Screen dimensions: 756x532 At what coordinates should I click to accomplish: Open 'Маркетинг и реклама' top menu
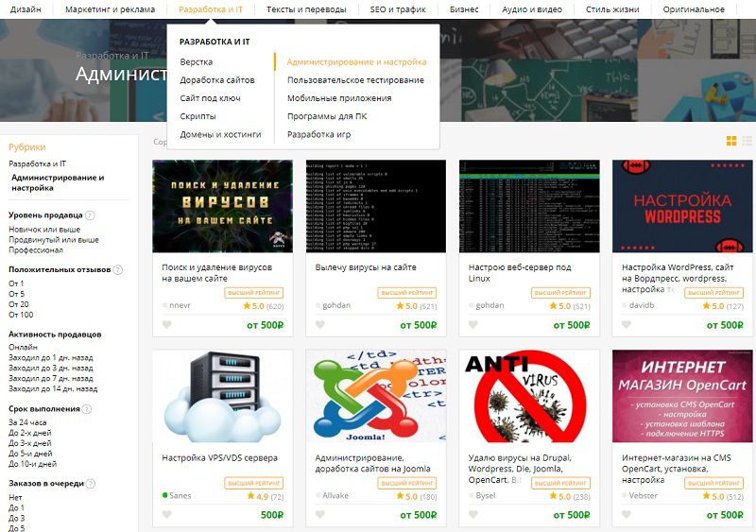click(x=110, y=9)
